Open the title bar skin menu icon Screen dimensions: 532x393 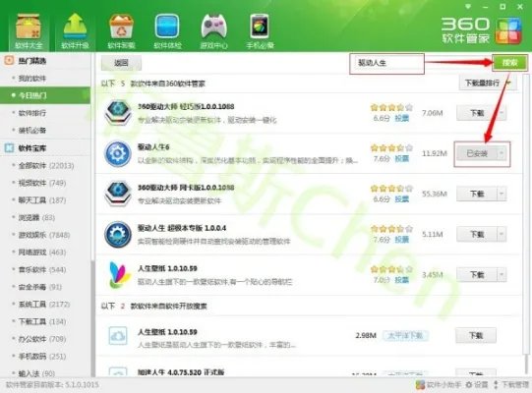[468, 7]
